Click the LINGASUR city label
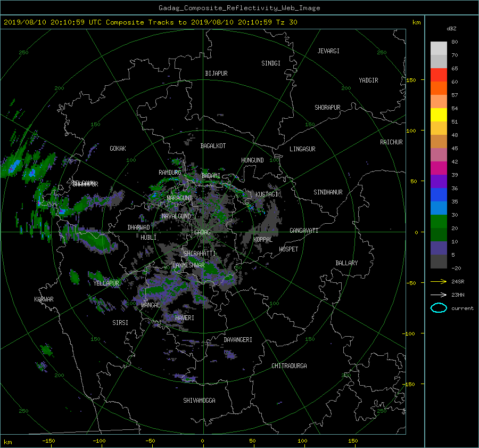This screenshot has width=479, height=448. 302,149
